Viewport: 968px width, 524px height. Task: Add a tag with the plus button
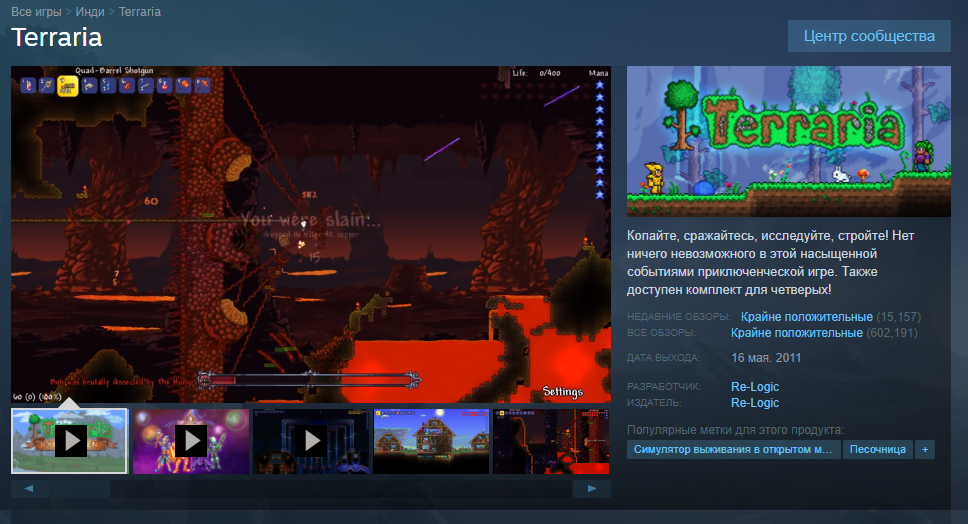click(925, 449)
